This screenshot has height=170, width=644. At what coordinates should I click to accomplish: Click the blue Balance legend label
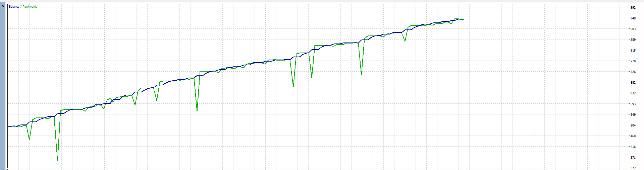point(14,7)
